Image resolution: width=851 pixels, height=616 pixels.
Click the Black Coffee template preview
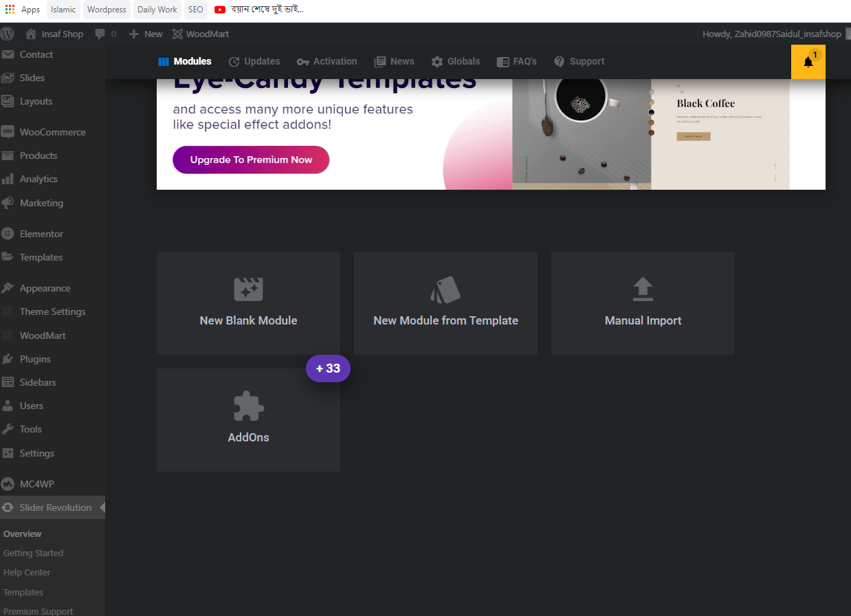pyautogui.click(x=720, y=134)
